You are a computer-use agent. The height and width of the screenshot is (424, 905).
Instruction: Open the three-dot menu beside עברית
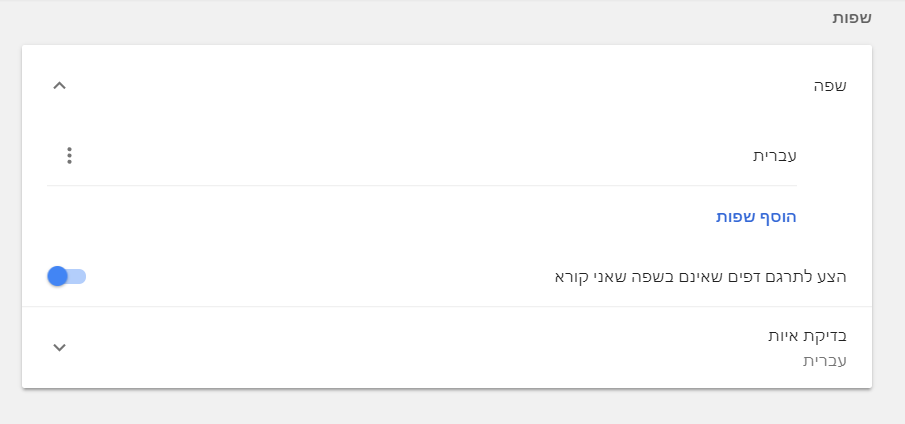pos(69,156)
